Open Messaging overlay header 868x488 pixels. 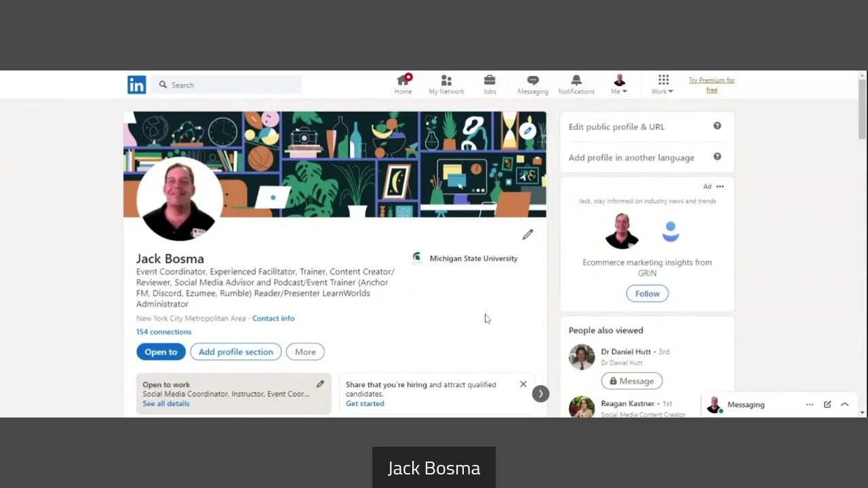pyautogui.click(x=746, y=405)
